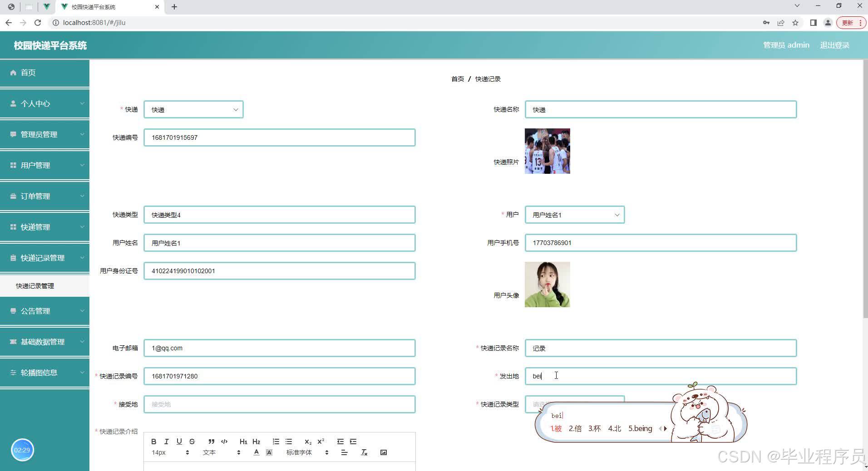
Task: Apply superscript formatting
Action: pyautogui.click(x=321, y=442)
